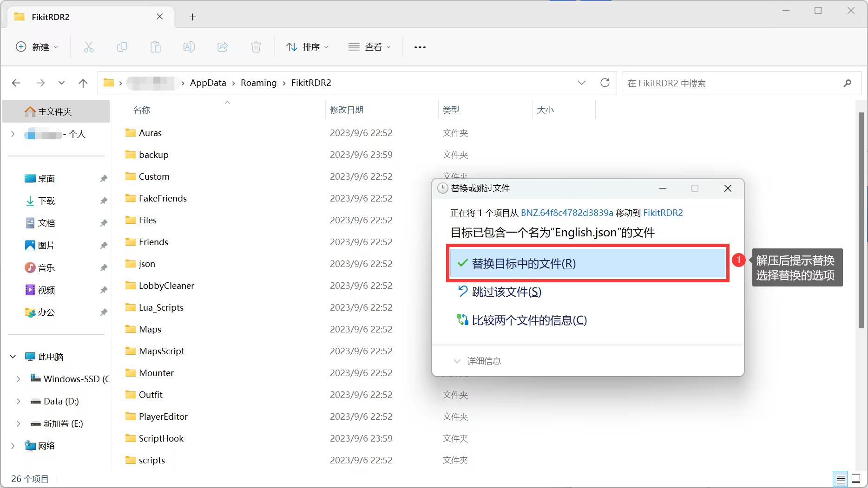
Task: Refresh the current folder view
Action: tap(605, 83)
